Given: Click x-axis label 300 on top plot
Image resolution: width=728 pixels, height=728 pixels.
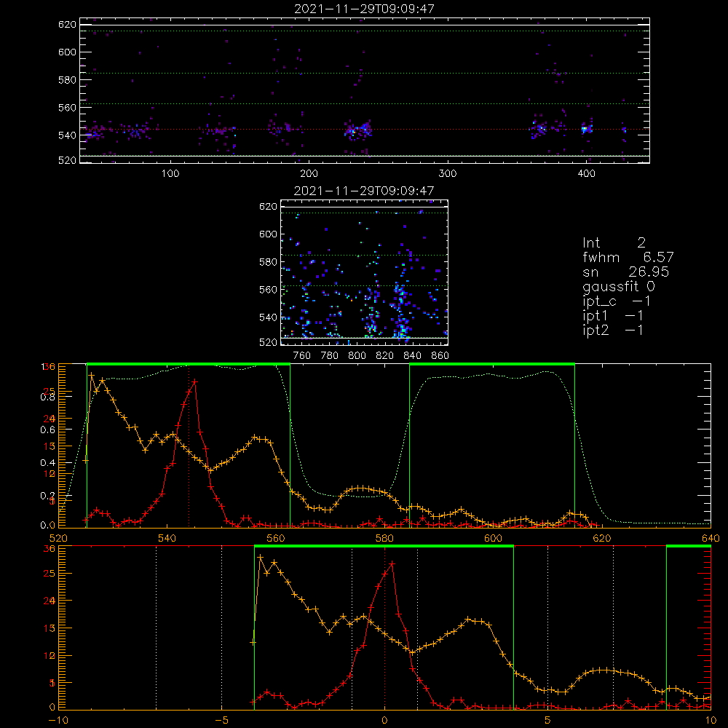Looking at the screenshot, I should tap(448, 174).
